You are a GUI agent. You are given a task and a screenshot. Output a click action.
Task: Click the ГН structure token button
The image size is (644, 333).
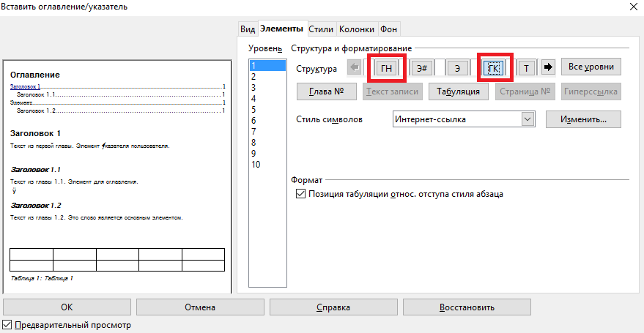[386, 68]
